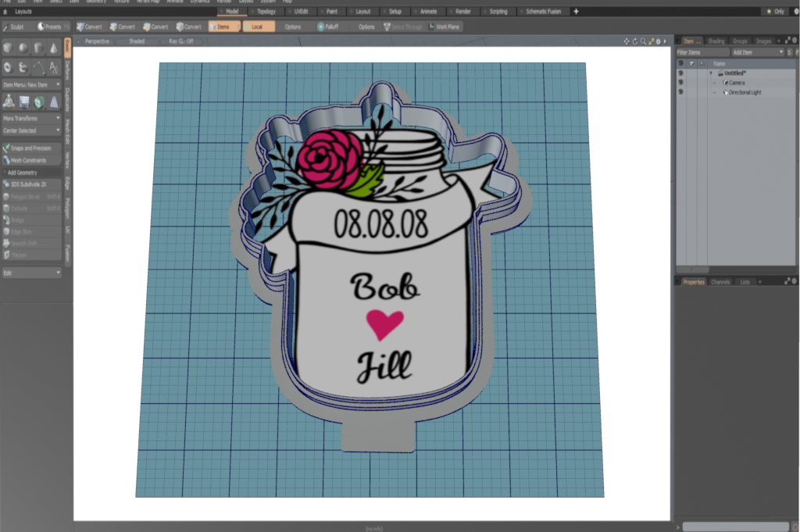This screenshot has width=800, height=532.
Task: Select the Cylinder primitive tool
Action: point(38,48)
